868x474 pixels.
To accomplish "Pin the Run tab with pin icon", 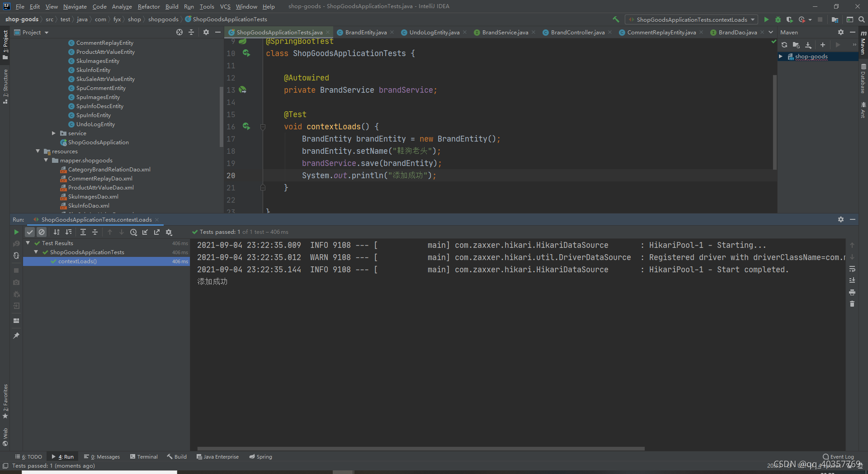I will (16, 336).
